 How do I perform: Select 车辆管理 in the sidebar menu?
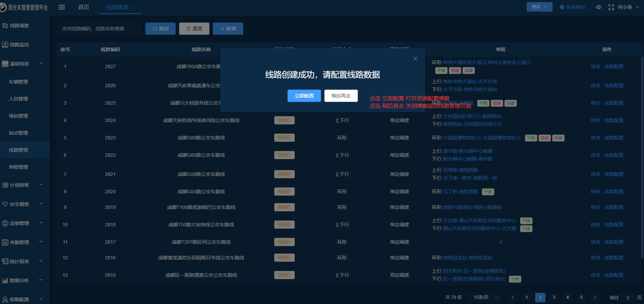pos(18,82)
